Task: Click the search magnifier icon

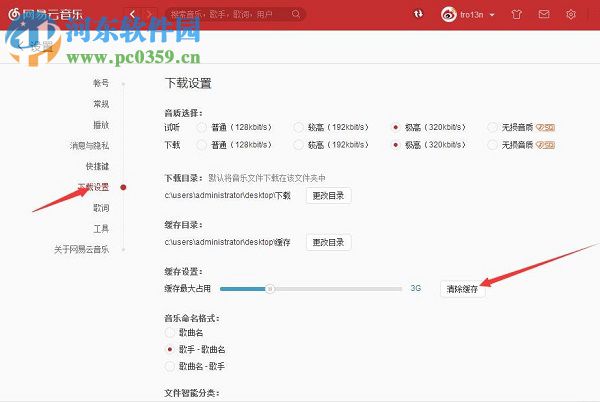Action: click(x=296, y=14)
